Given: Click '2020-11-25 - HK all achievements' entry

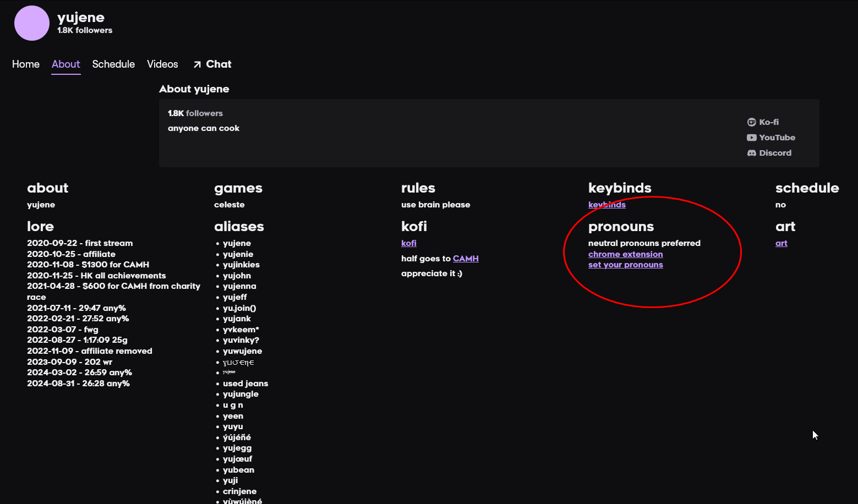Looking at the screenshot, I should coord(96,276).
